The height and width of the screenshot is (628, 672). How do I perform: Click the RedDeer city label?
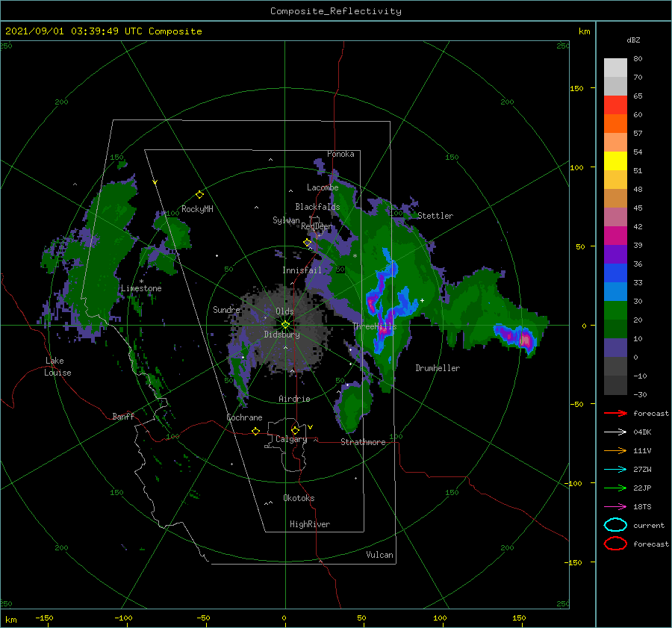pyautogui.click(x=317, y=226)
